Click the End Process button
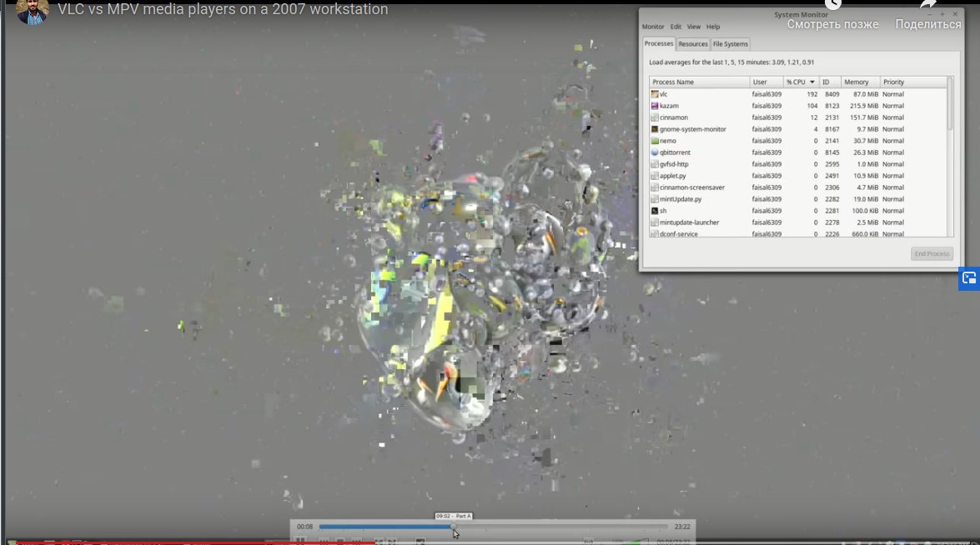Viewport: 980px width, 545px height. pos(932,253)
